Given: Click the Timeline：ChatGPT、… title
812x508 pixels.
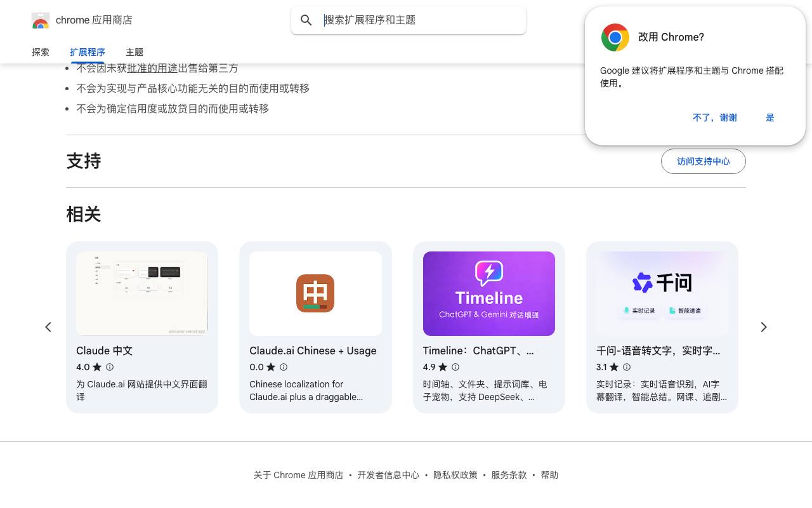Looking at the screenshot, I should [478, 351].
